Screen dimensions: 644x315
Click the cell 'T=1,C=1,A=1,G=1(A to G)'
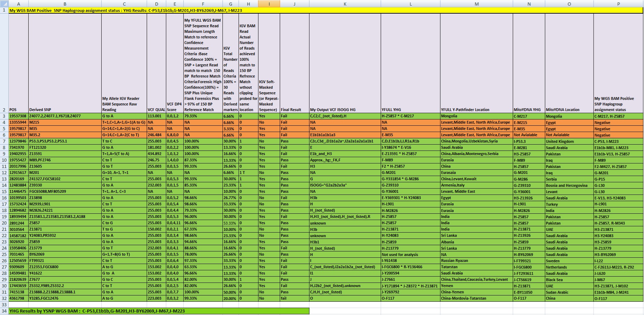coord(124,122)
